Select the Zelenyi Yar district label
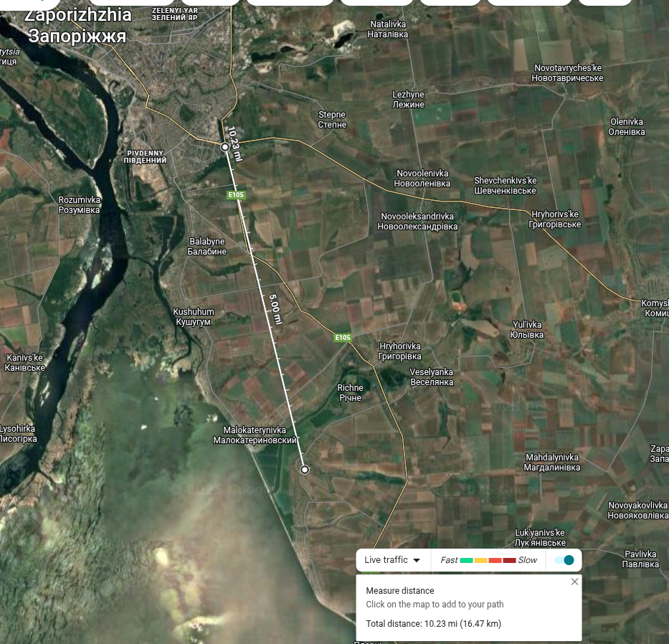Viewport: 669px width, 644px height. tap(175, 14)
